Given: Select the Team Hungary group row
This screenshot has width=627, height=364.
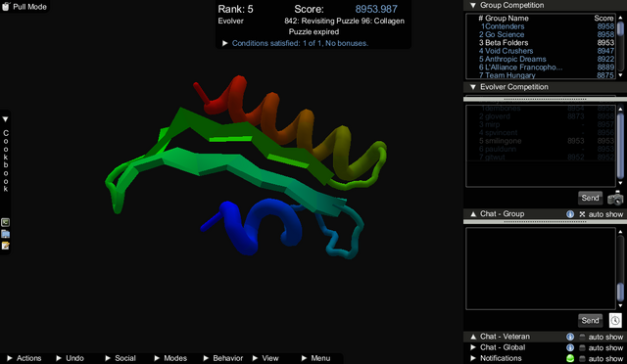Looking at the screenshot, I should 547,75.
